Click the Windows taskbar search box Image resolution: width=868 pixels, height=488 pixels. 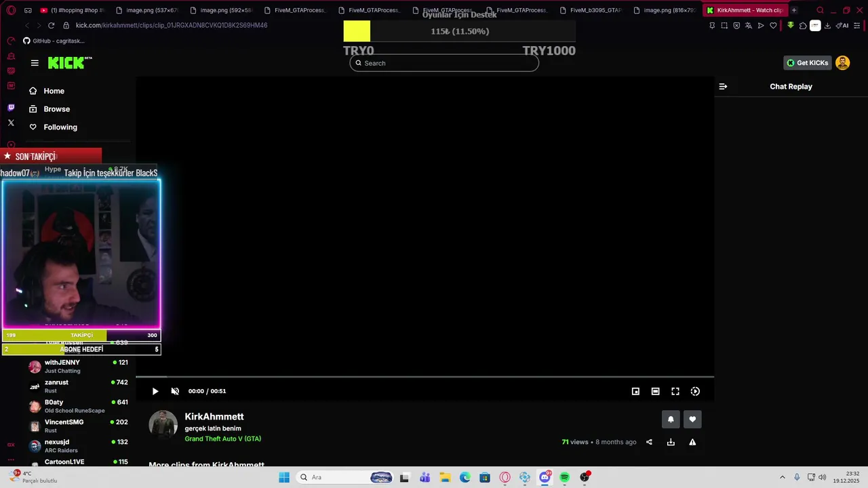pyautogui.click(x=345, y=477)
